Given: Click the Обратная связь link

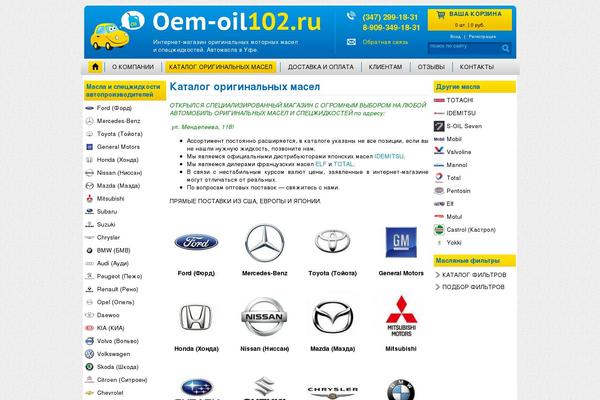Looking at the screenshot, I should click(385, 42).
